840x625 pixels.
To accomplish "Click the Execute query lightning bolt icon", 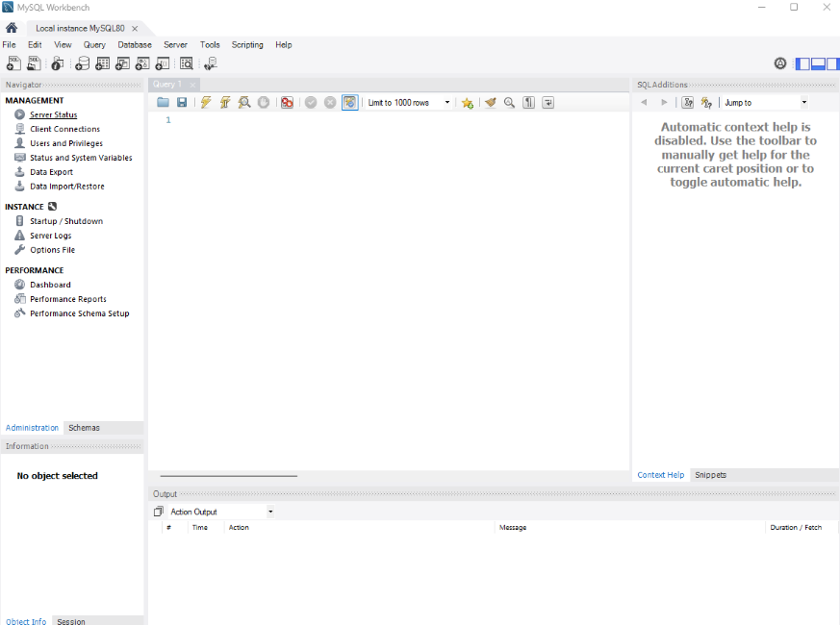I will click(206, 103).
